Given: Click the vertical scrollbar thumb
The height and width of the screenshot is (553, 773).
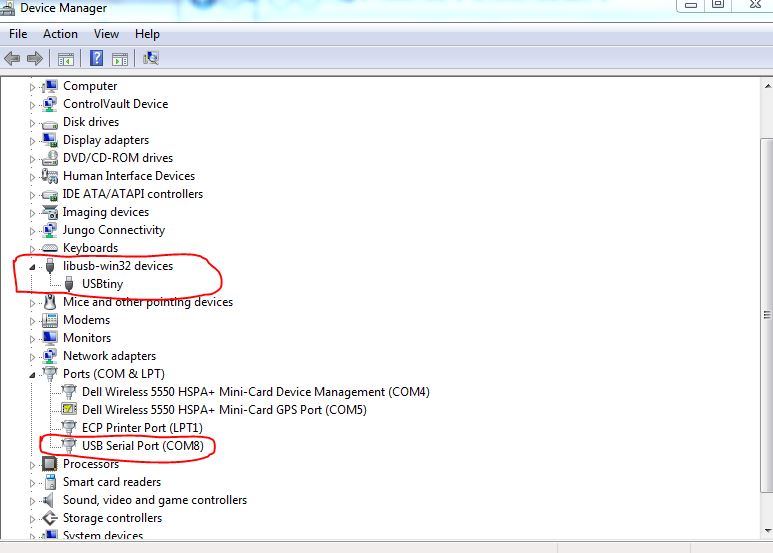Looking at the screenshot, I should point(767,314).
